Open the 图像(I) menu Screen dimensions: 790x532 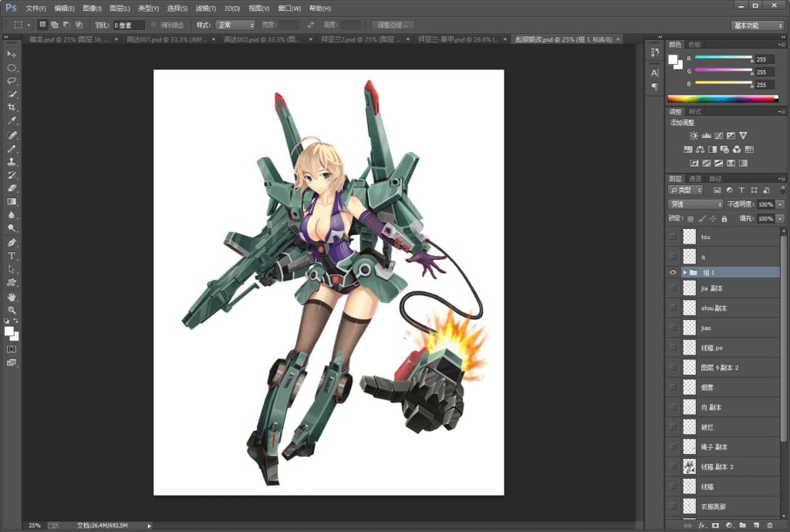pyautogui.click(x=92, y=8)
